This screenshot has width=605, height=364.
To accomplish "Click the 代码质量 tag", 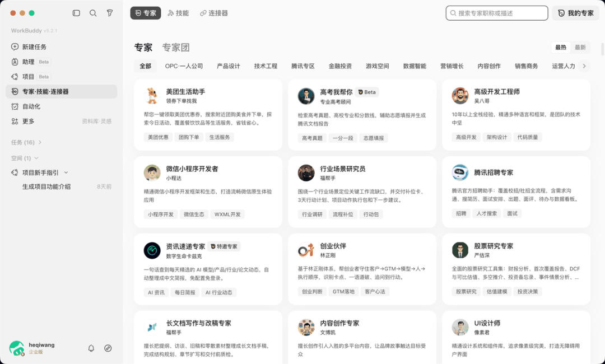I will 528,137.
